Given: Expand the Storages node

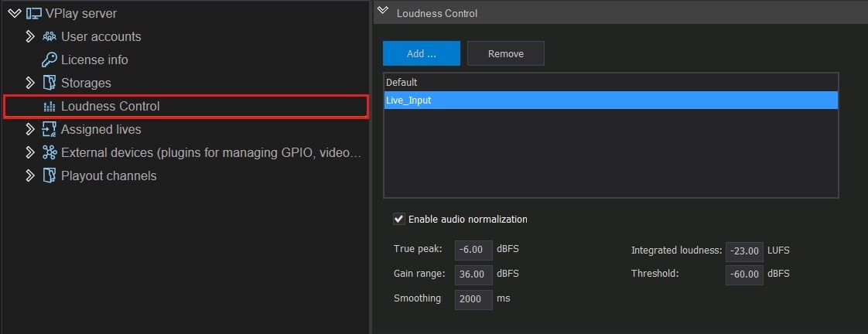Looking at the screenshot, I should click(30, 83).
